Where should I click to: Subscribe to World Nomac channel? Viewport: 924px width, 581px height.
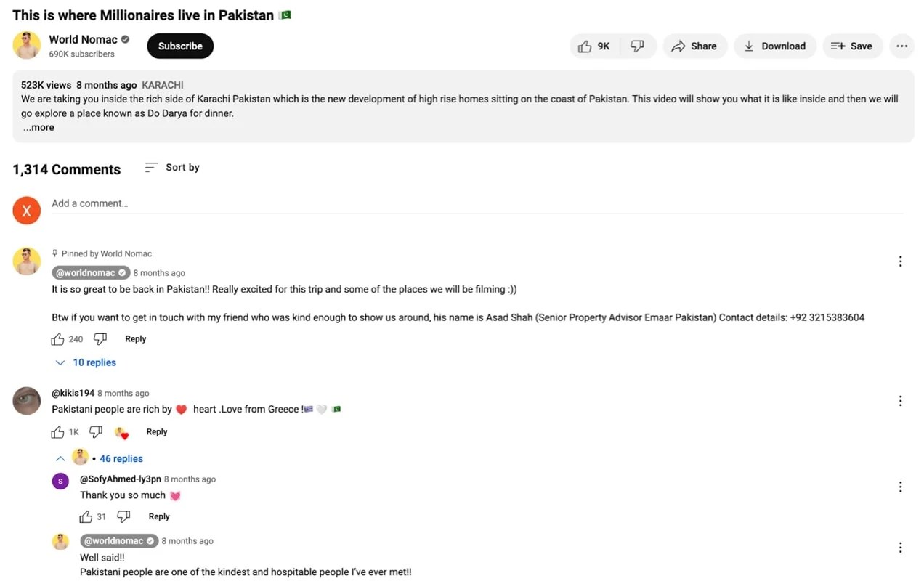click(180, 46)
